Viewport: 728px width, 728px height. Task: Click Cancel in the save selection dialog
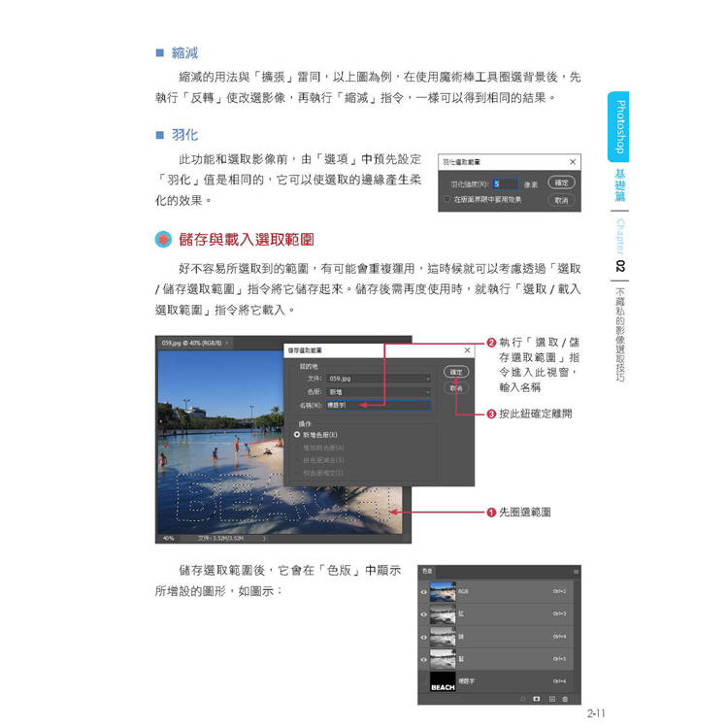pos(456,388)
